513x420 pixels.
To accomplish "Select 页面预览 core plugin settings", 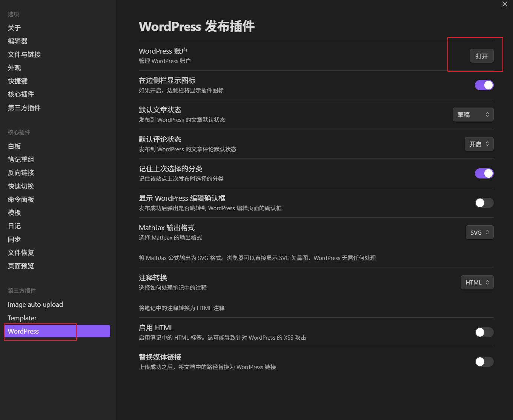I will tap(57, 266).
